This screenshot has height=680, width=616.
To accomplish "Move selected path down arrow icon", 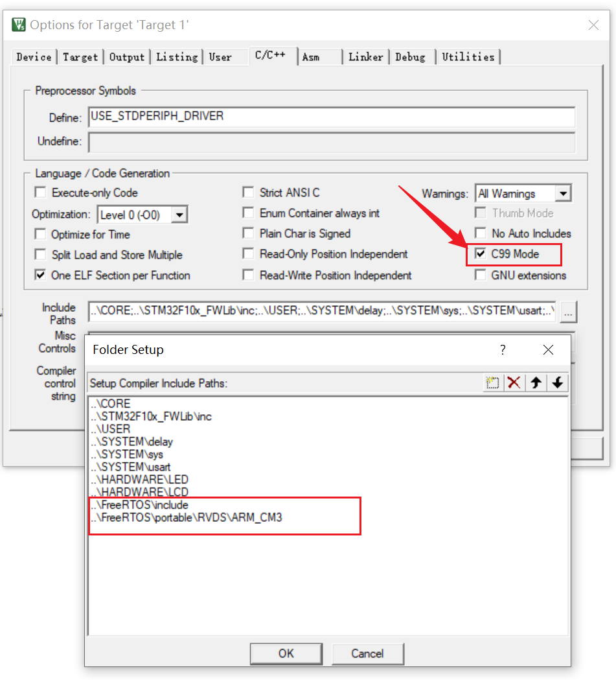I will tap(557, 382).
